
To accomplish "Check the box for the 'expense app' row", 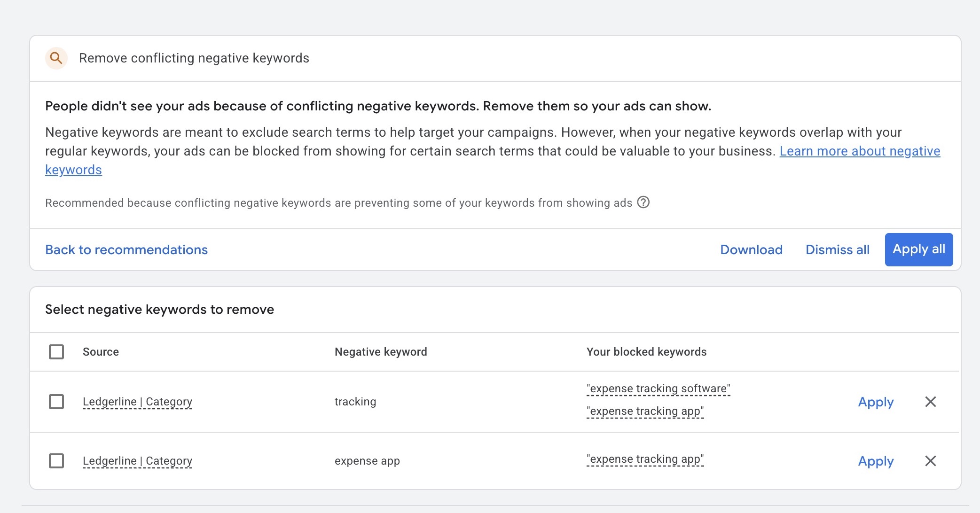I will [x=56, y=461].
